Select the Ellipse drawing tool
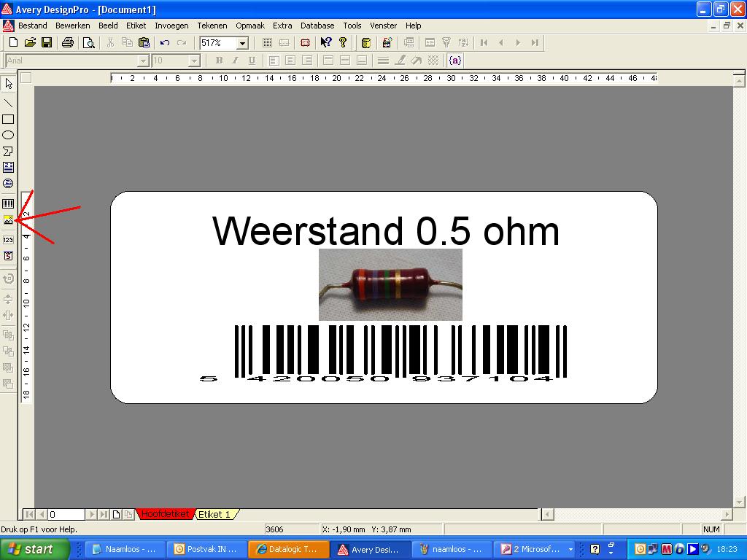747x560 pixels. 9,135
